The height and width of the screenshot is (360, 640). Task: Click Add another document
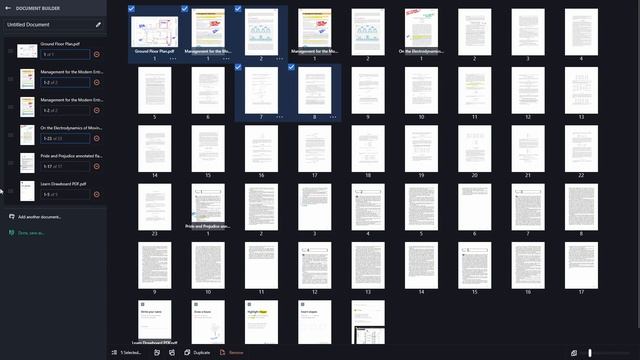(x=40, y=217)
